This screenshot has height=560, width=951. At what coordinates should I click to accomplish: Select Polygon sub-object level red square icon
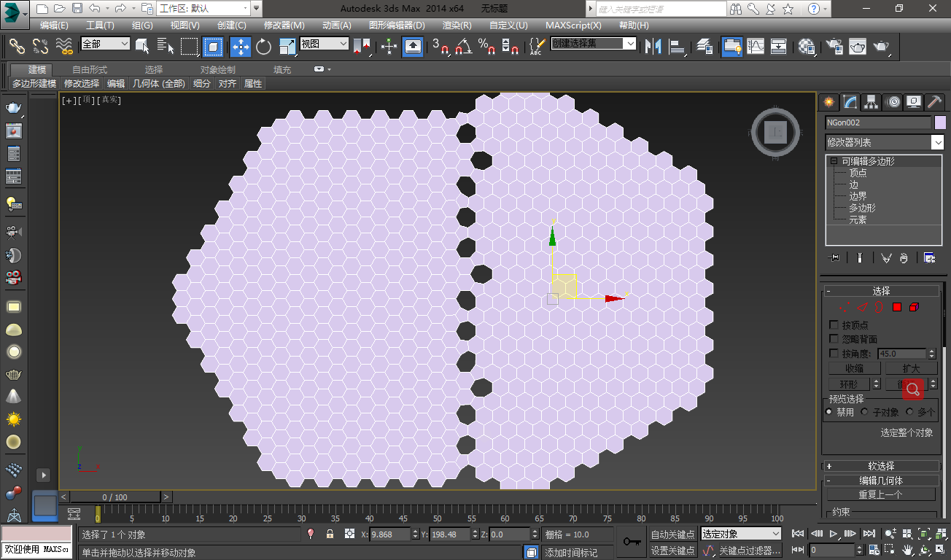point(897,307)
